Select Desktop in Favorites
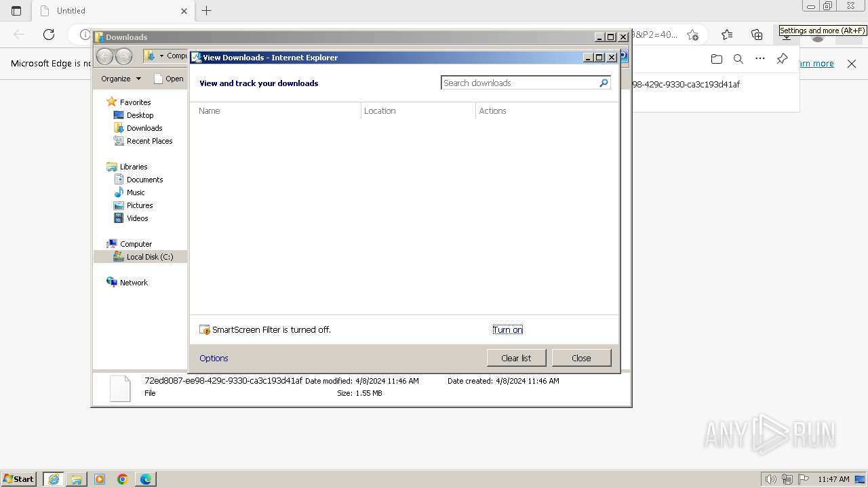Viewport: 868px width, 488px height. 140,115
